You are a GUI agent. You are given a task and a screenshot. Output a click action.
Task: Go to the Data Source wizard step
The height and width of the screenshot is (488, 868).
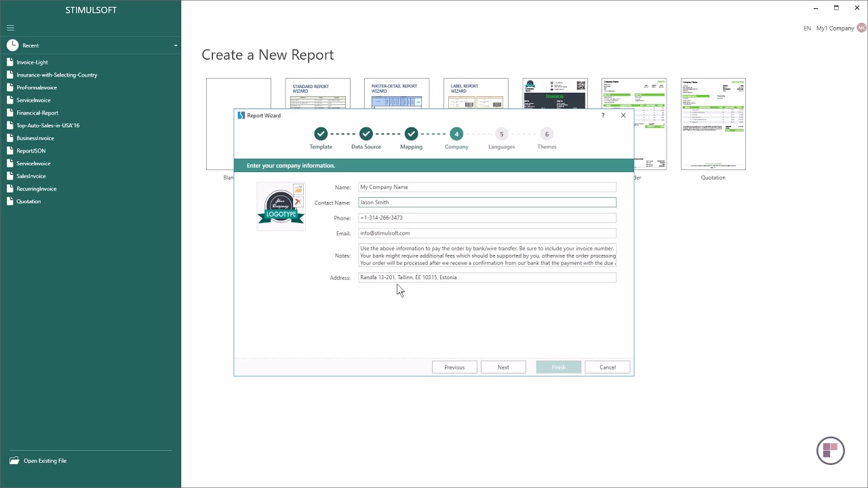pyautogui.click(x=366, y=138)
